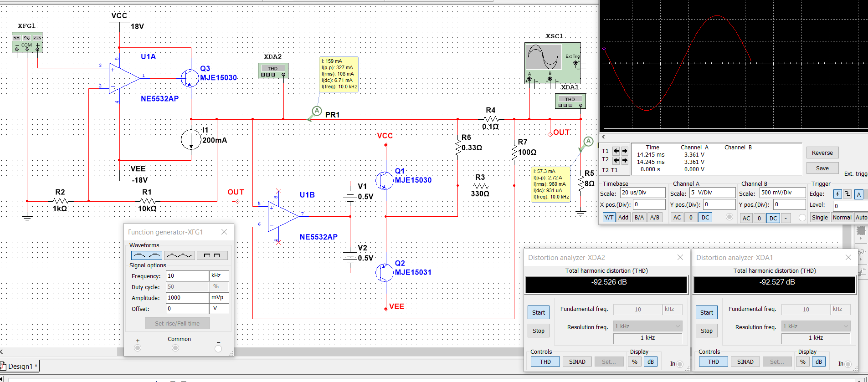Screen dimensions: 868x382
Task: Click the Timebase Scale 20 us/Div field
Action: 642,193
